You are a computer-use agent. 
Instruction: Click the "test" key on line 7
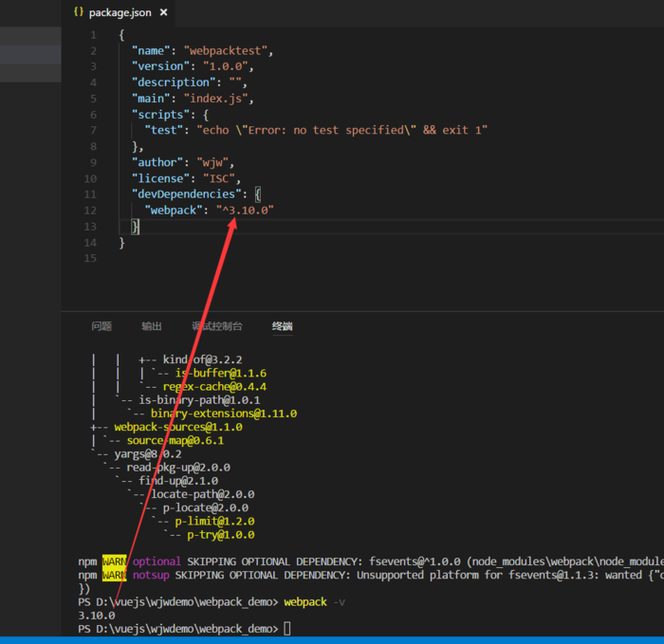tap(164, 130)
